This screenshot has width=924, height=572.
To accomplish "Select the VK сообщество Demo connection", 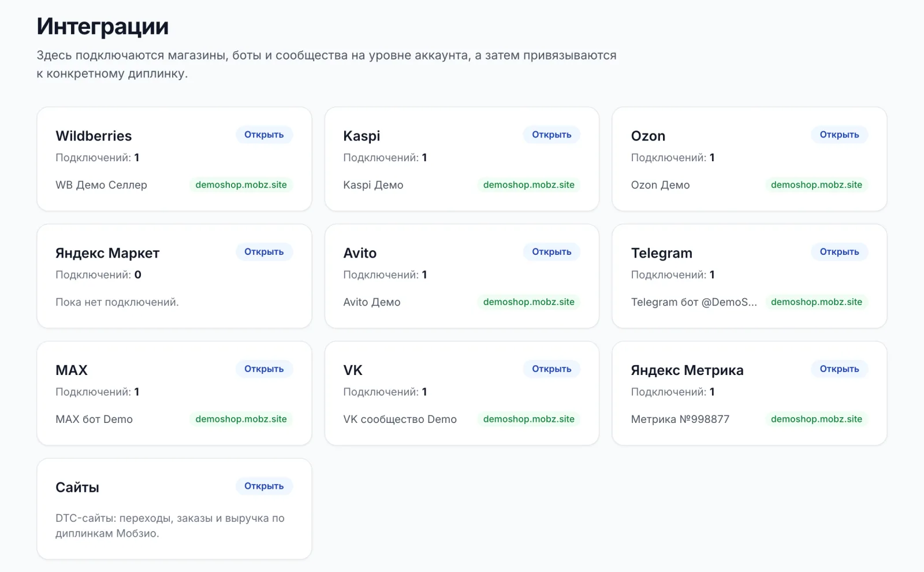I will click(x=400, y=420).
